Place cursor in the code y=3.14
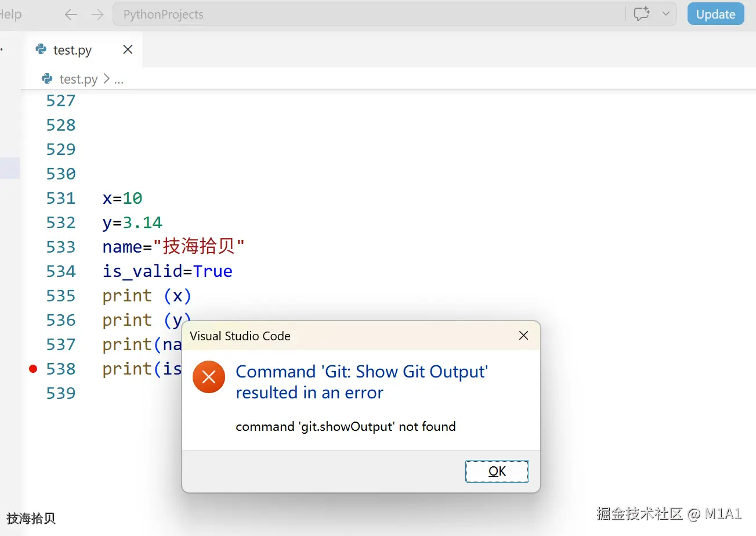Image resolution: width=756 pixels, height=536 pixels. (x=132, y=223)
